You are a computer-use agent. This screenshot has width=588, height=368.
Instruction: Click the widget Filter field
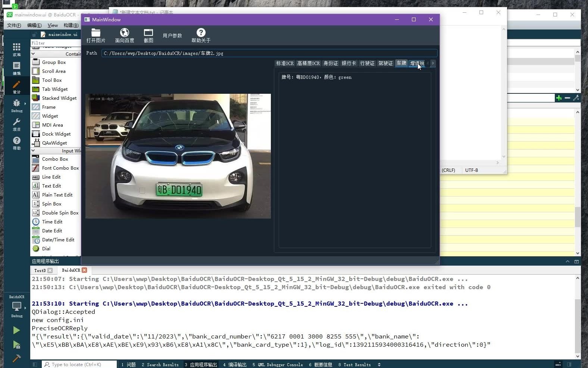click(x=56, y=43)
